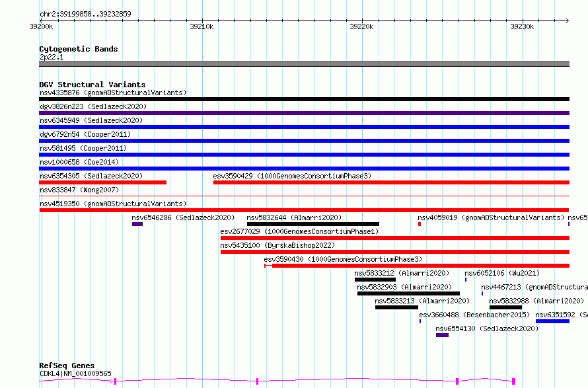Select the blue bar under nsv6351592
588x388 pixels.
click(553, 322)
